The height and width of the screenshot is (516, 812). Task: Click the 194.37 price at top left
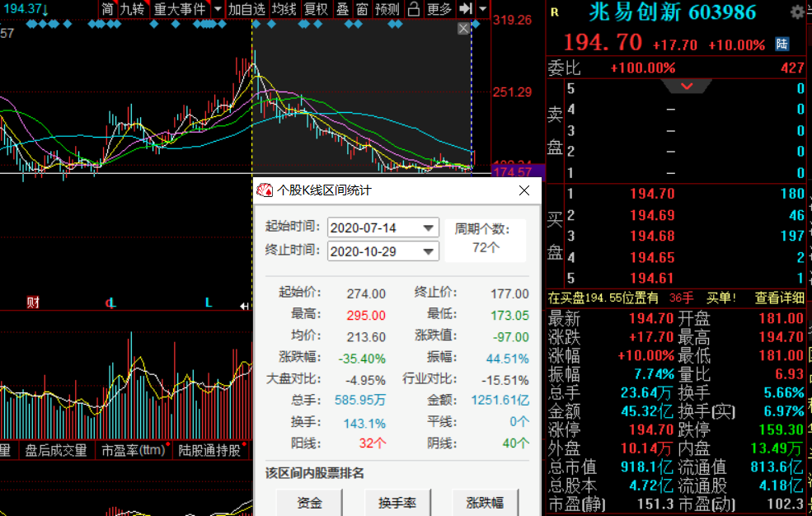[21, 9]
